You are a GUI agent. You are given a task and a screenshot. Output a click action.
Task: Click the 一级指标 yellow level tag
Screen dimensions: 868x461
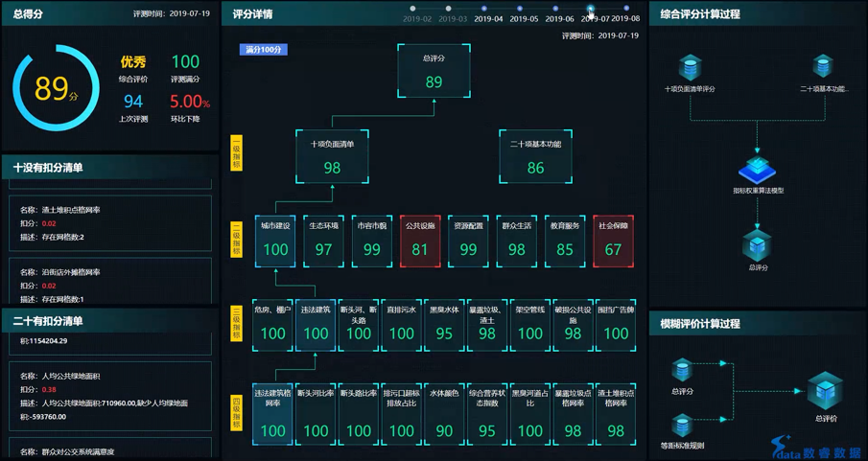tap(236, 152)
